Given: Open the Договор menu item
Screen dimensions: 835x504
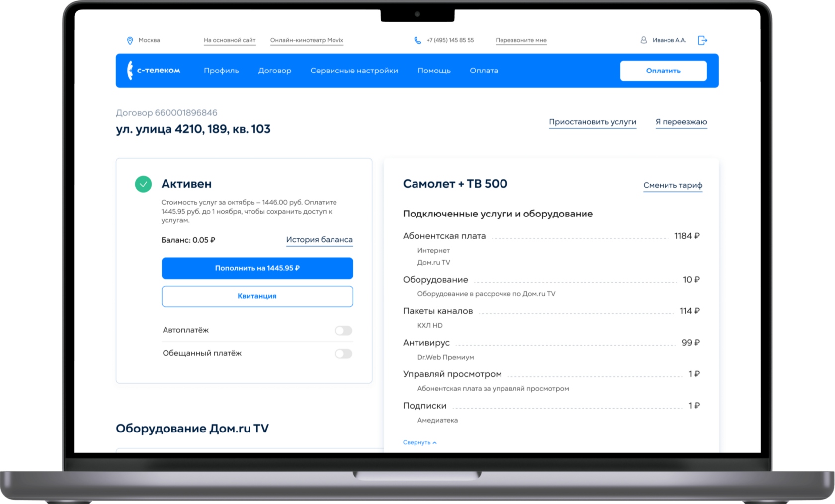Looking at the screenshot, I should [275, 71].
